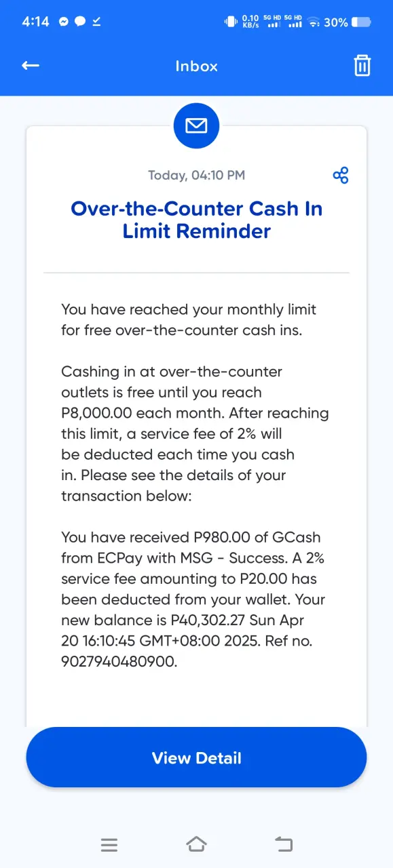Image resolution: width=393 pixels, height=868 pixels.
Task: Tap the Android home navigation icon
Action: (x=196, y=844)
